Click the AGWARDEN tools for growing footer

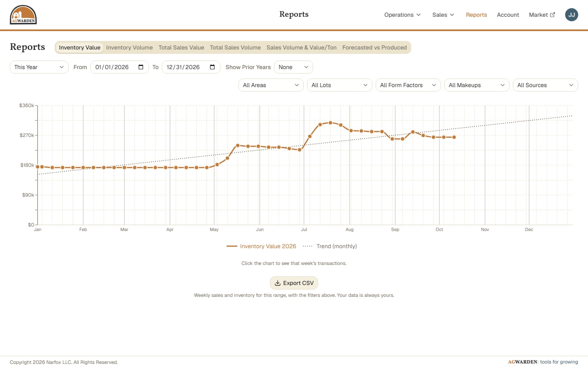[x=543, y=362]
